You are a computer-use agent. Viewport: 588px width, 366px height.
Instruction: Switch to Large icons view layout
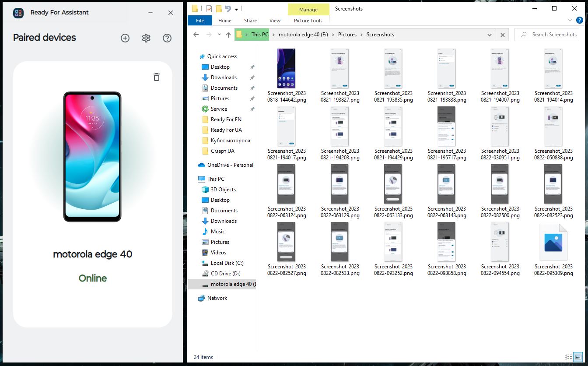pyautogui.click(x=578, y=357)
